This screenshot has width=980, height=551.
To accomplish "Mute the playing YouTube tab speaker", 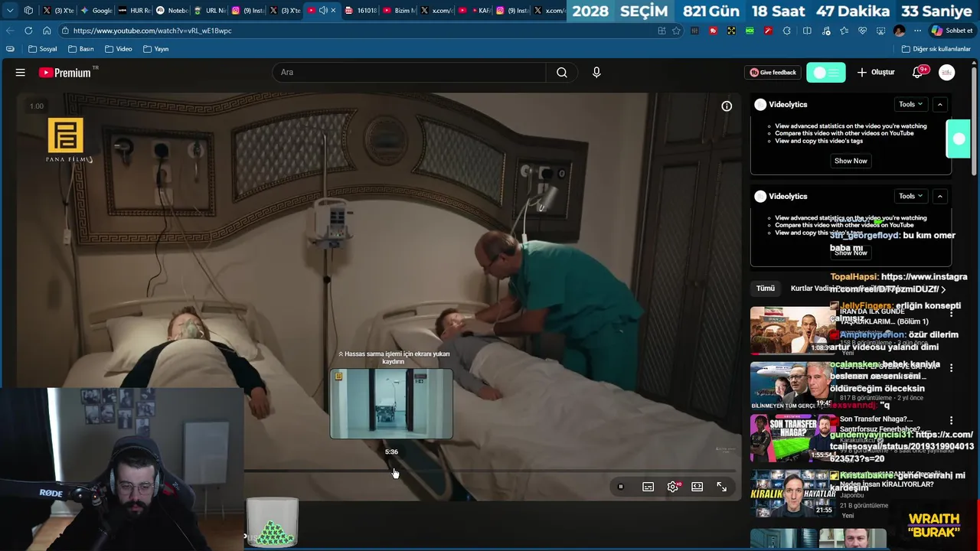I will click(323, 11).
